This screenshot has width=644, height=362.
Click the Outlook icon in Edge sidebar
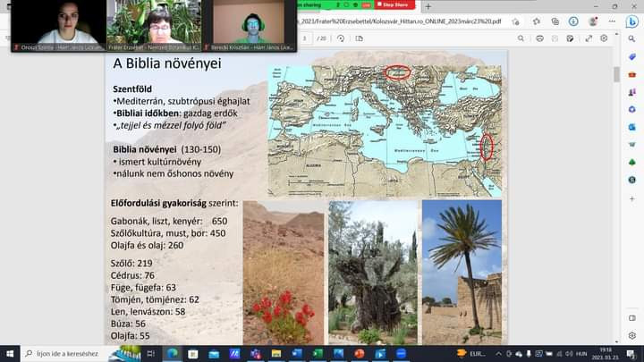click(631, 125)
